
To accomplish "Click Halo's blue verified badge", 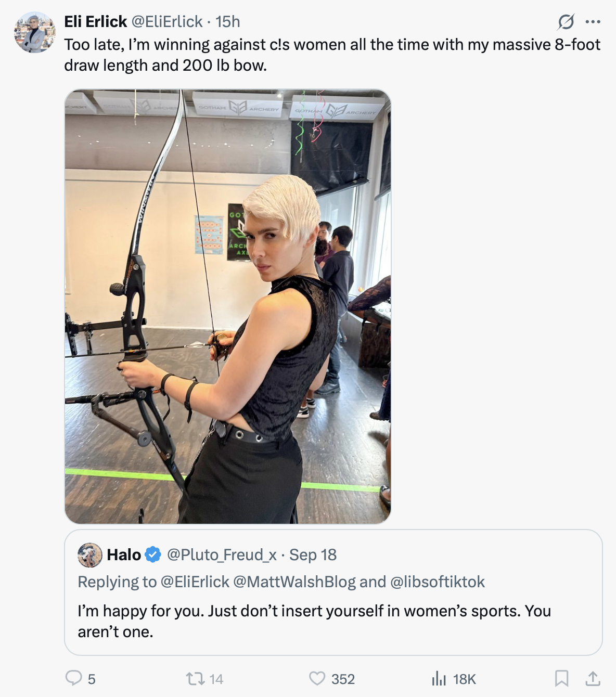I will [x=152, y=555].
